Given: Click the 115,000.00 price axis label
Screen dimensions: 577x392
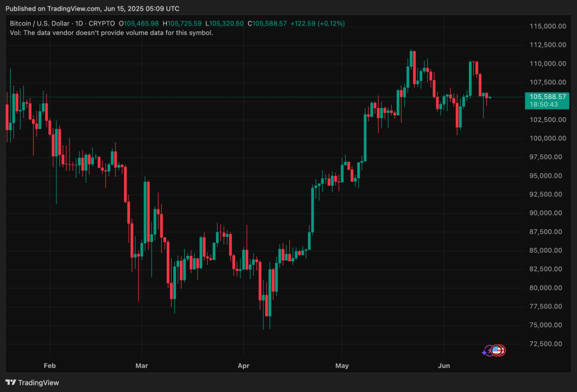Looking at the screenshot, I should [x=547, y=26].
